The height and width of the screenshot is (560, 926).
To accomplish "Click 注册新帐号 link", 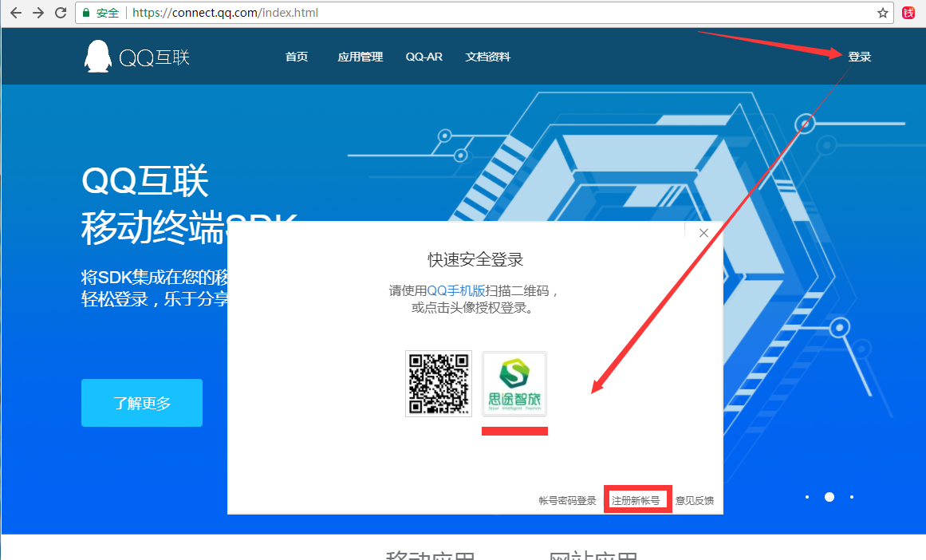I will (636, 501).
